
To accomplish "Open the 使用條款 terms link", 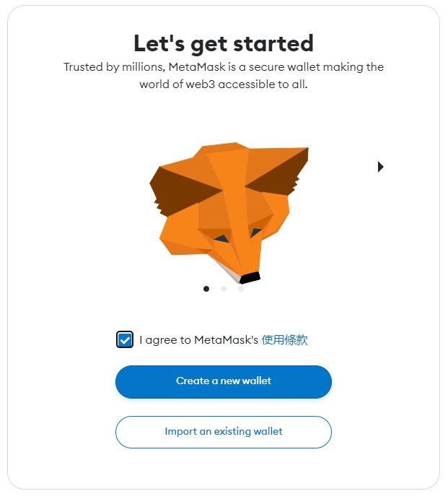I will [x=284, y=340].
